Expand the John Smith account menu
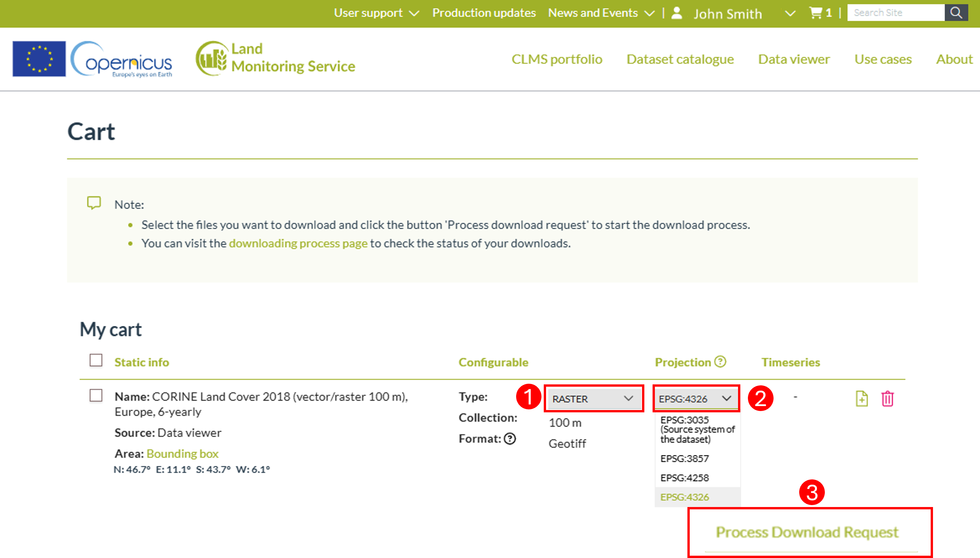The width and height of the screenshot is (980, 558). pyautogui.click(x=790, y=13)
